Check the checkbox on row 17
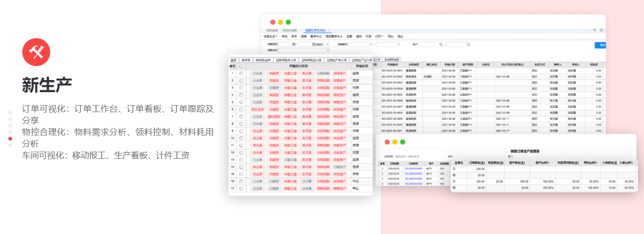 pyautogui.click(x=241, y=188)
